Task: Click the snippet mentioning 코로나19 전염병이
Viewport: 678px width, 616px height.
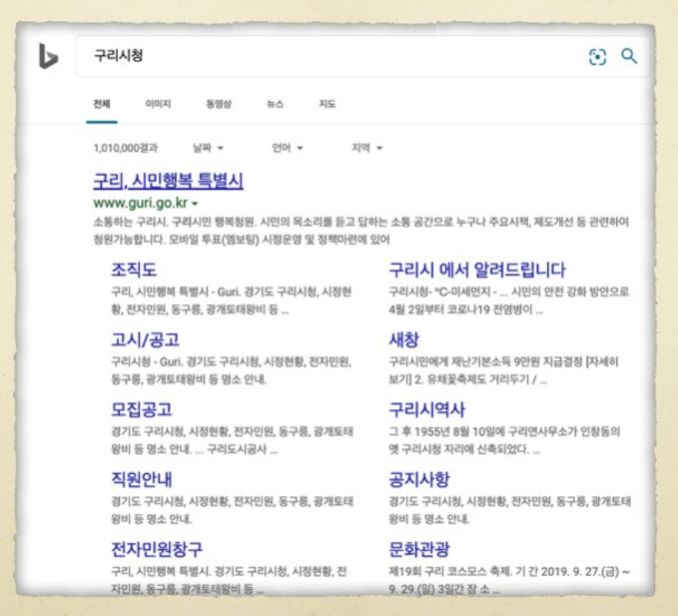Action: click(x=509, y=300)
